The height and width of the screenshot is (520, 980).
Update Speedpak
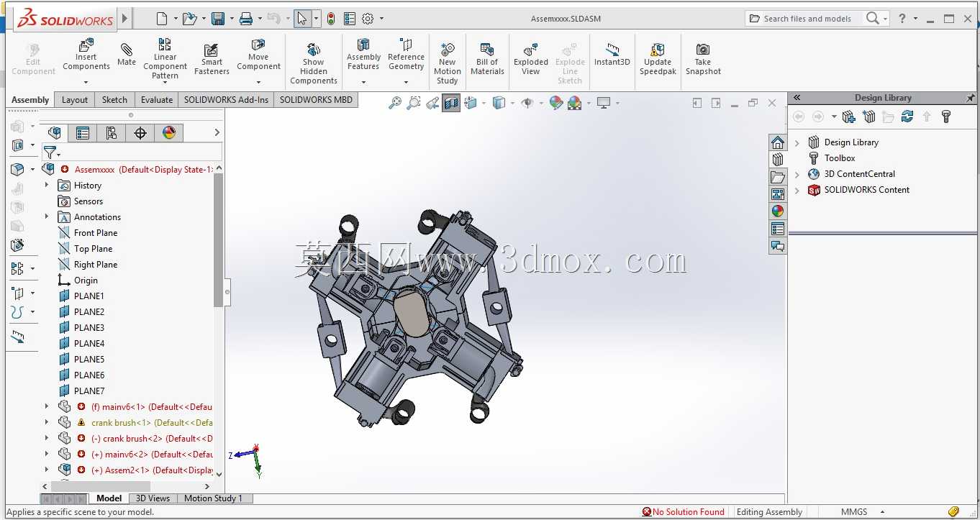(x=658, y=59)
